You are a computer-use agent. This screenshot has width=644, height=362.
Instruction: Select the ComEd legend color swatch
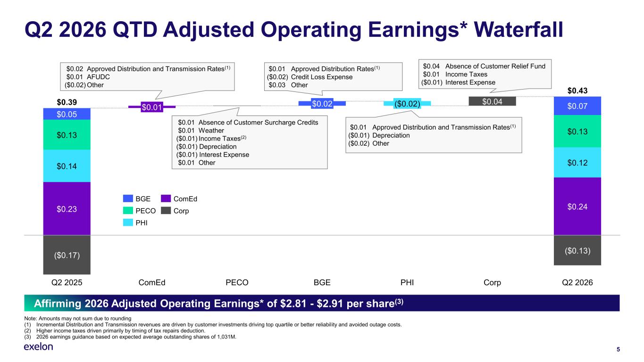click(167, 199)
